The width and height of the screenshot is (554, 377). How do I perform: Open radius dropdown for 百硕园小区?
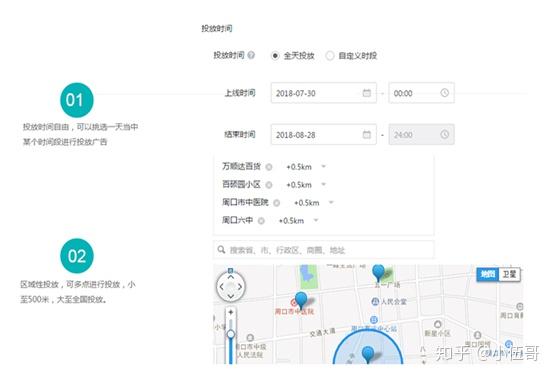[323, 184]
